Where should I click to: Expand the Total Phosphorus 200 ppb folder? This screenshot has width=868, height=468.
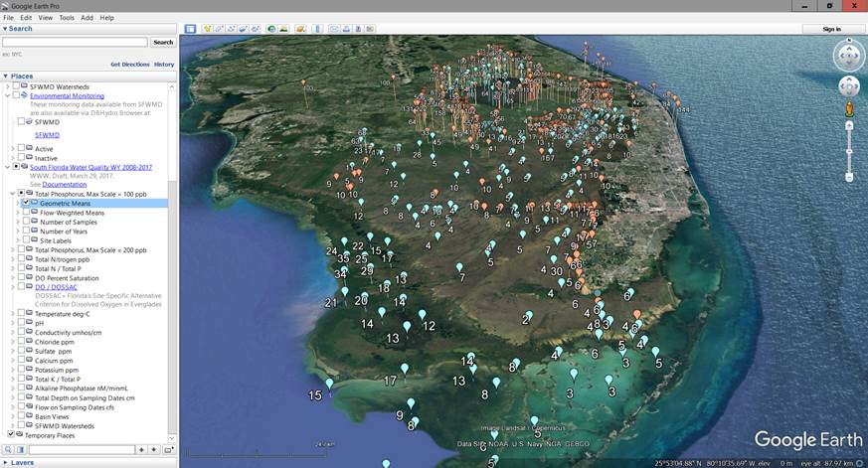point(13,250)
